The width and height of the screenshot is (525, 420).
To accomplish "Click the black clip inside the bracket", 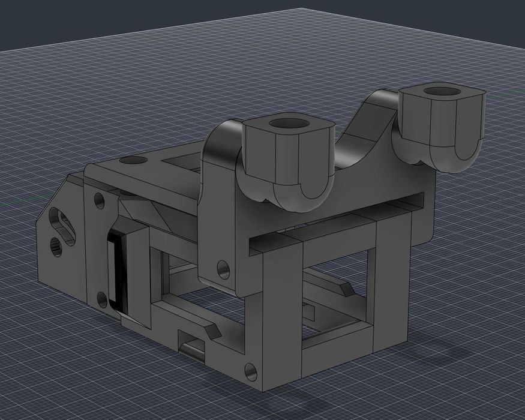I will (x=118, y=271).
